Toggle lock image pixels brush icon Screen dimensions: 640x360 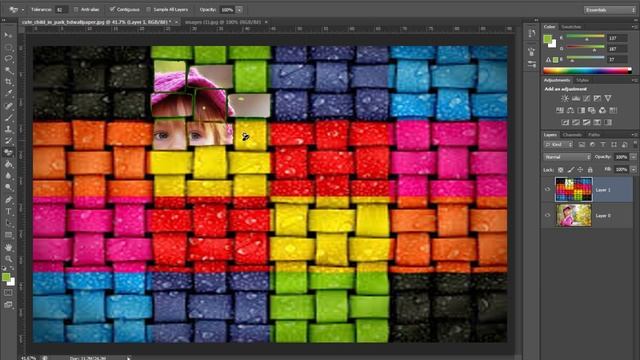(571, 169)
